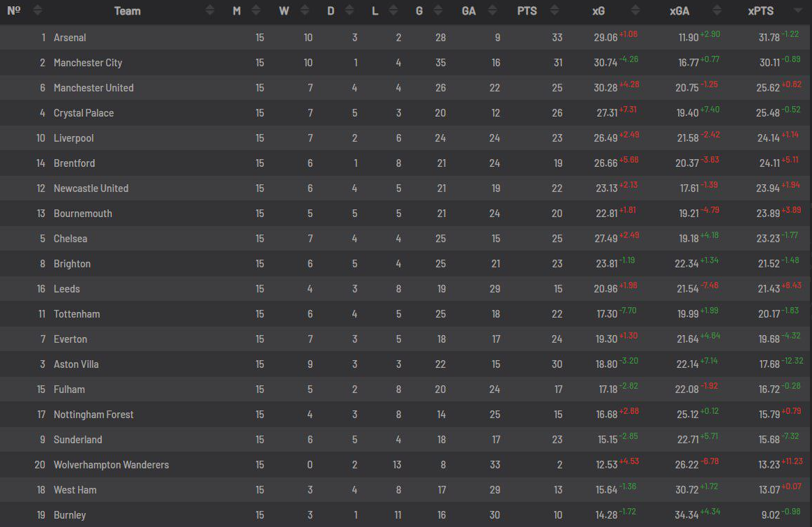The image size is (812, 527).
Task: Select the Wolverhampton Wanderers team name
Action: (111, 465)
